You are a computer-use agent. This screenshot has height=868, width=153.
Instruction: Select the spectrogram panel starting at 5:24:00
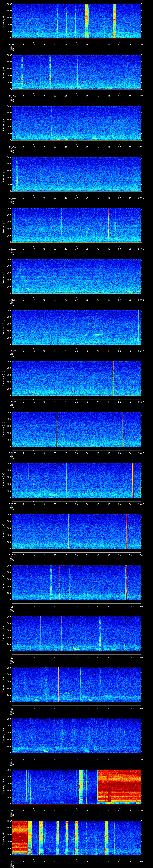pos(76,429)
